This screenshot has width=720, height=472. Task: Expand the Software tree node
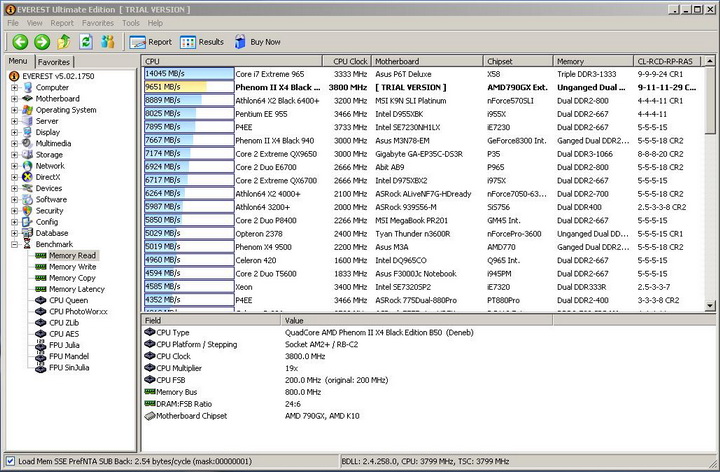14,200
